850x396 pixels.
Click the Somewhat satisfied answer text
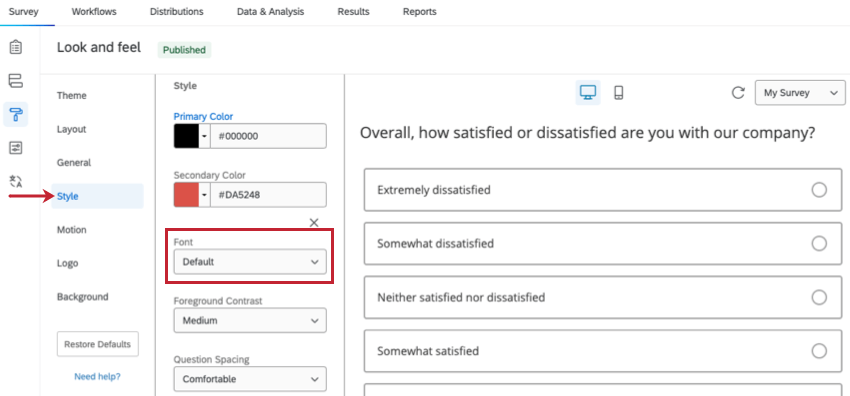428,351
